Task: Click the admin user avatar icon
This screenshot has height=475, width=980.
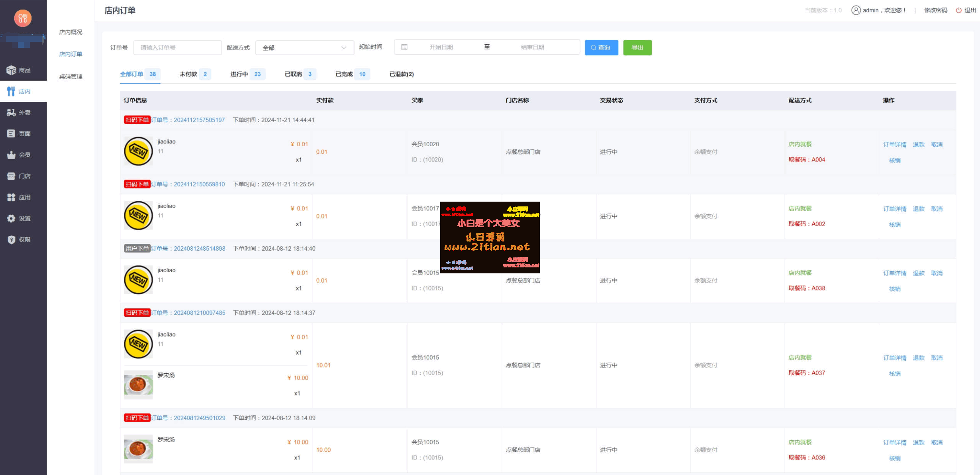Action: (856, 10)
